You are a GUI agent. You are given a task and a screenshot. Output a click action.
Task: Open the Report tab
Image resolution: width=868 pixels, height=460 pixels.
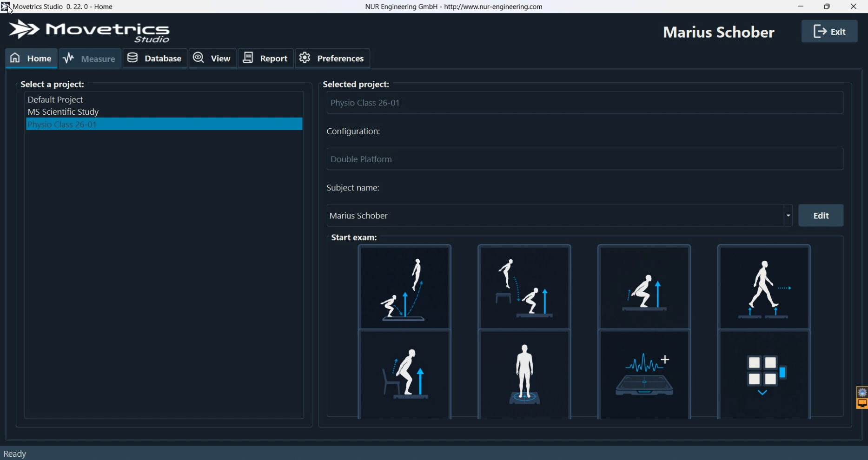(265, 59)
